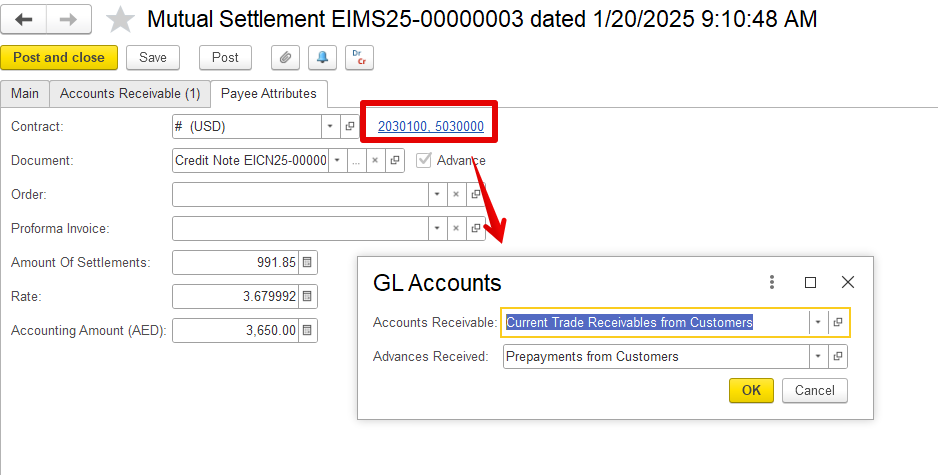This screenshot has width=938, height=475.
Task: Clear the Document field with the X
Action: point(375,160)
